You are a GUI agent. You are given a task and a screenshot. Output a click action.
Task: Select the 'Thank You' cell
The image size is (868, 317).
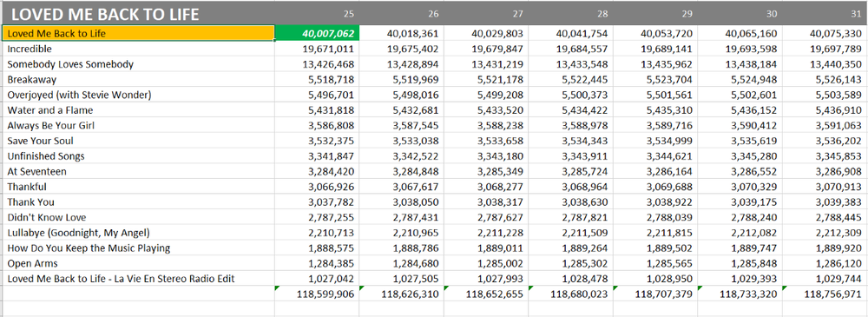tap(138, 201)
